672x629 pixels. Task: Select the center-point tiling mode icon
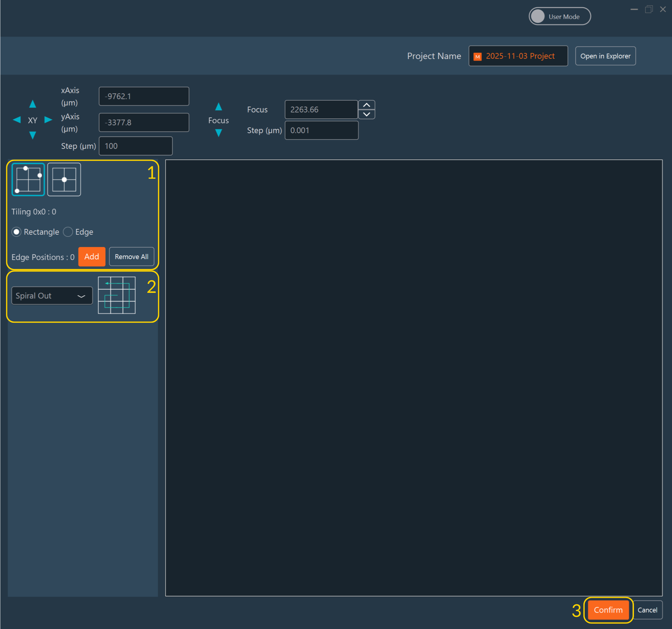tap(64, 179)
